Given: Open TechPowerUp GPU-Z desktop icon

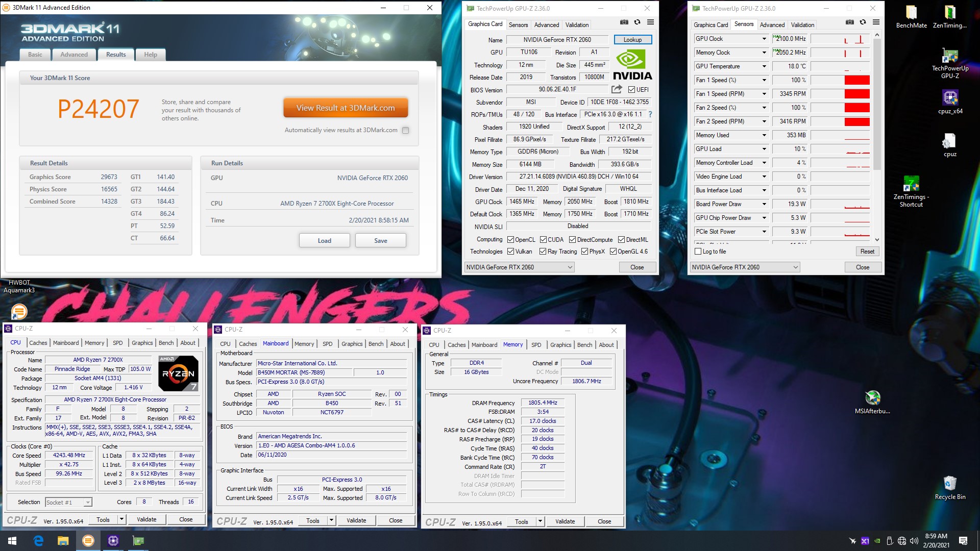Looking at the screenshot, I should (950, 63).
